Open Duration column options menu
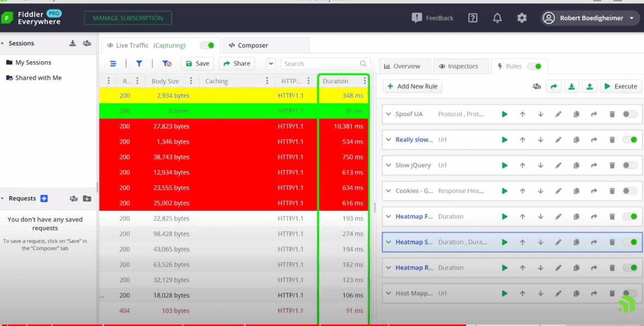 [365, 82]
